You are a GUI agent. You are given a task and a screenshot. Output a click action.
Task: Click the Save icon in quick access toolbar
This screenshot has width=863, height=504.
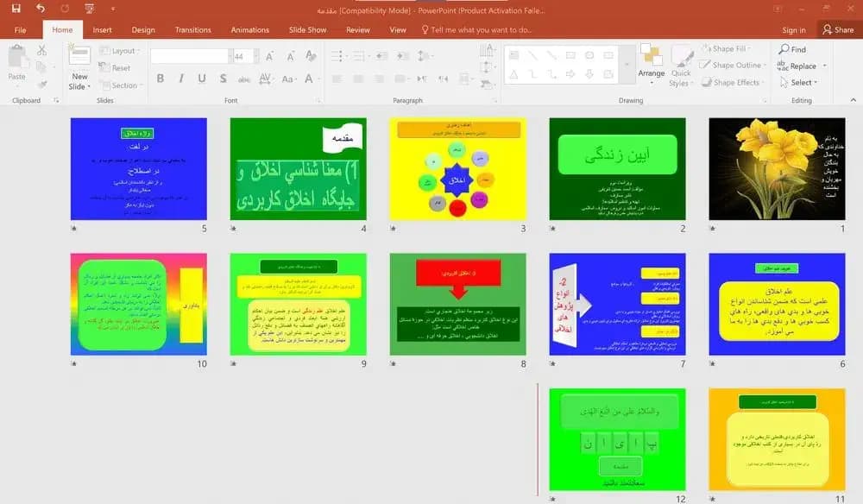tap(16, 9)
